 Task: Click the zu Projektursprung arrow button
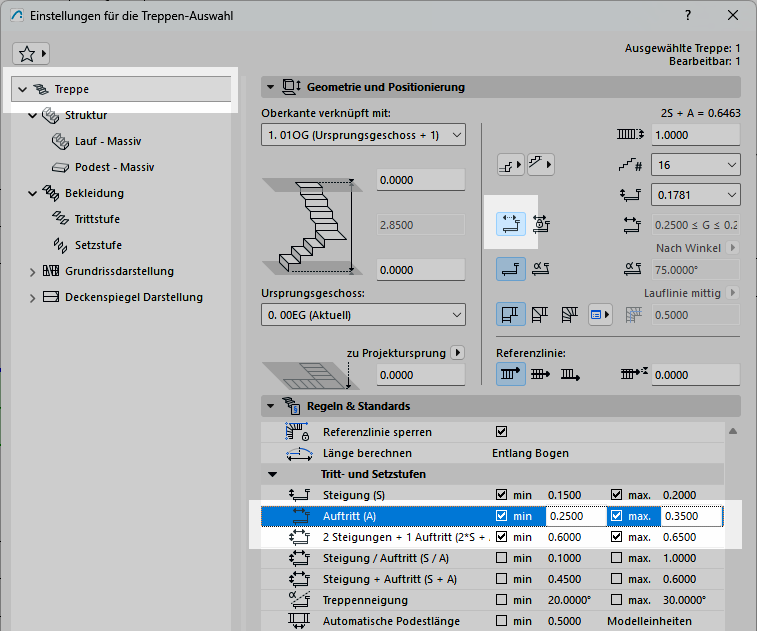coord(458,352)
